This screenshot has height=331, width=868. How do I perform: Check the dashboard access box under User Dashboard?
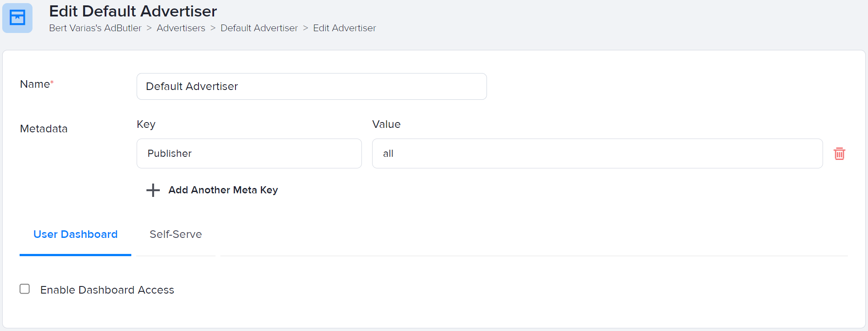click(x=24, y=289)
